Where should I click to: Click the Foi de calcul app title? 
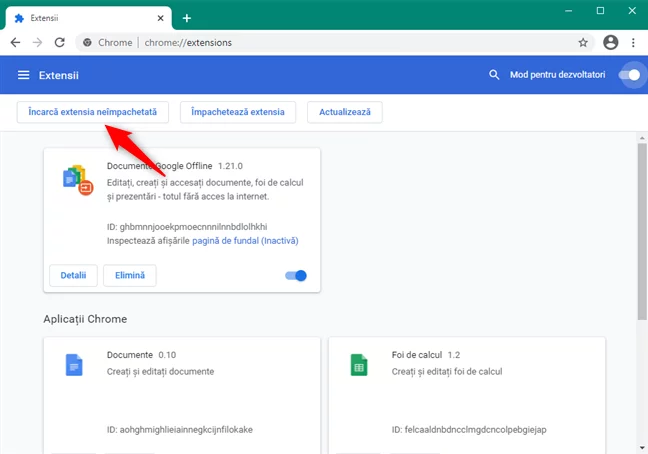pos(417,355)
